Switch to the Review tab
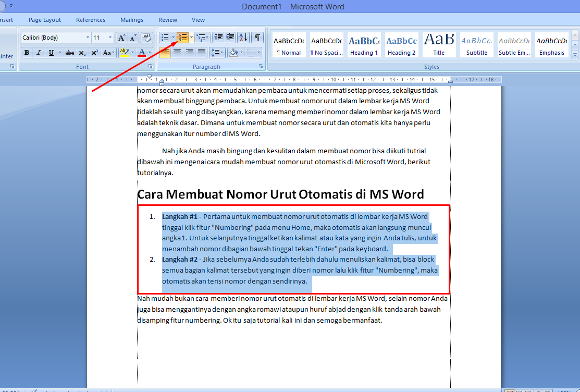Viewport: 580px width, 392px height. tap(168, 20)
